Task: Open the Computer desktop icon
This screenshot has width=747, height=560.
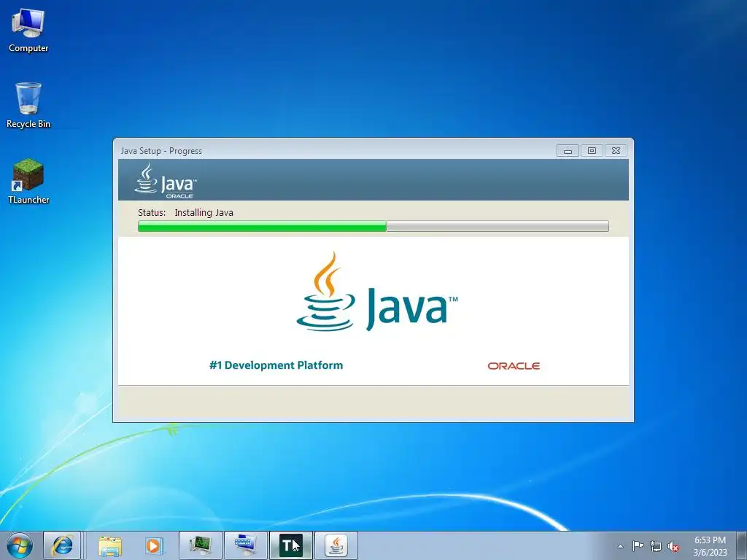Action: click(x=28, y=31)
